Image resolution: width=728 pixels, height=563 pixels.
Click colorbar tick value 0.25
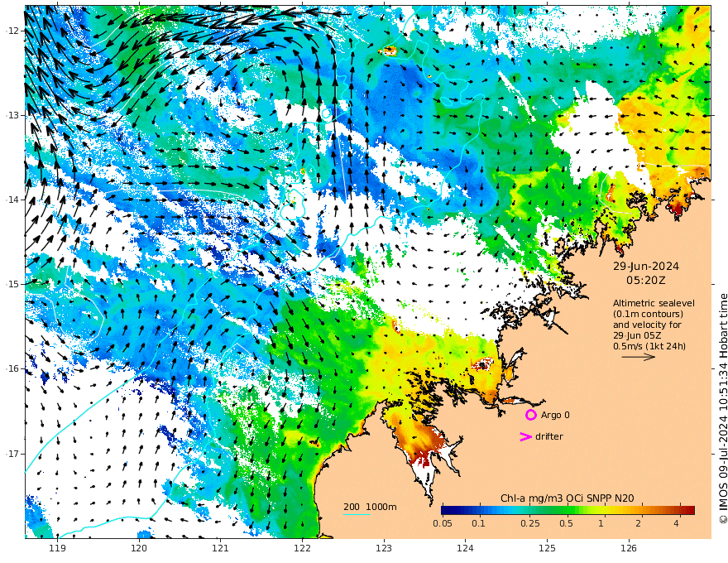click(x=529, y=523)
